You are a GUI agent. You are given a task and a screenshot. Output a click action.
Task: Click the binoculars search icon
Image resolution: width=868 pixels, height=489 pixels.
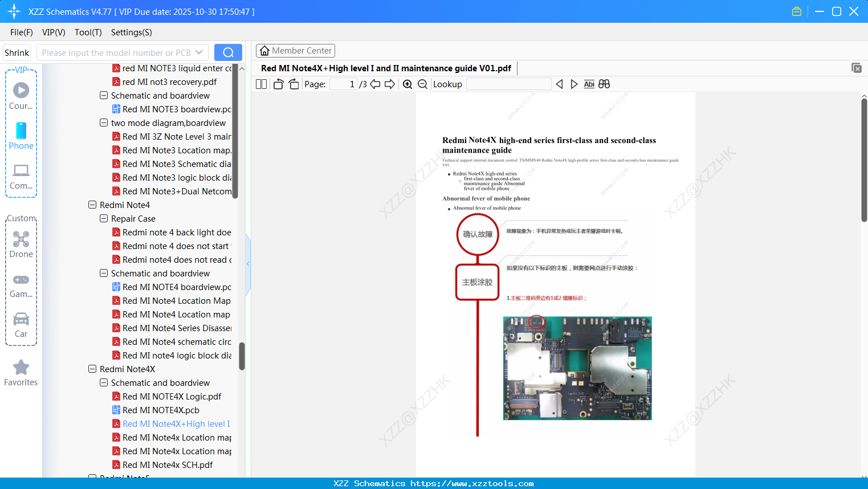point(604,84)
